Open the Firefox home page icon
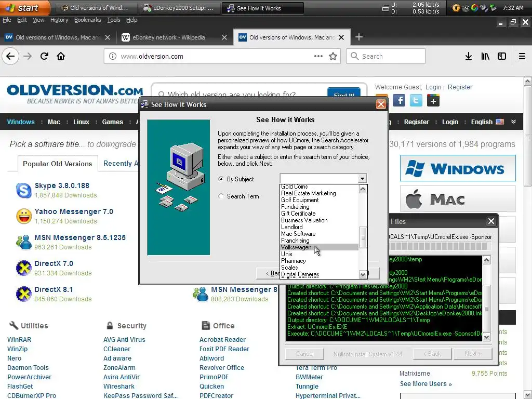Image resolution: width=532 pixels, height=399 pixels. click(x=61, y=56)
